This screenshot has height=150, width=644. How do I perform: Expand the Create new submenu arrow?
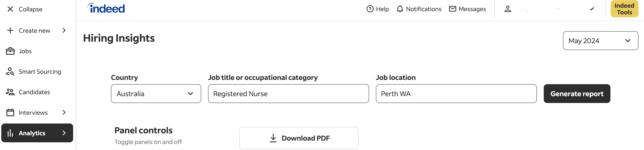[x=64, y=31]
